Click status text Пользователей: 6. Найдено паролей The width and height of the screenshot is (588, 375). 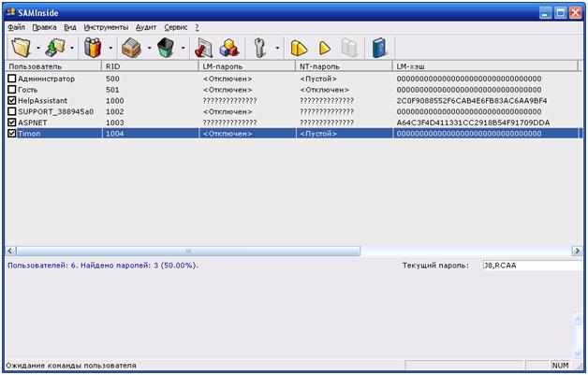103,266
